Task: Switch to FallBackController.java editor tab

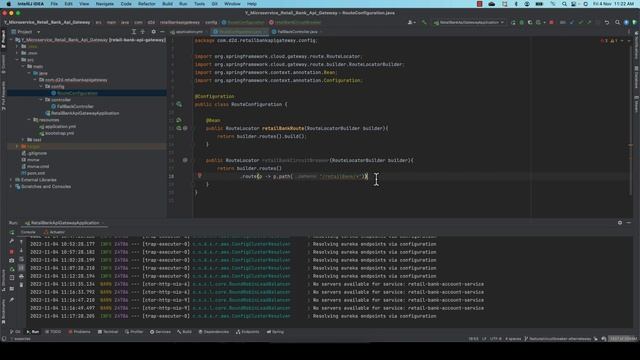Action: pyautogui.click(x=297, y=31)
